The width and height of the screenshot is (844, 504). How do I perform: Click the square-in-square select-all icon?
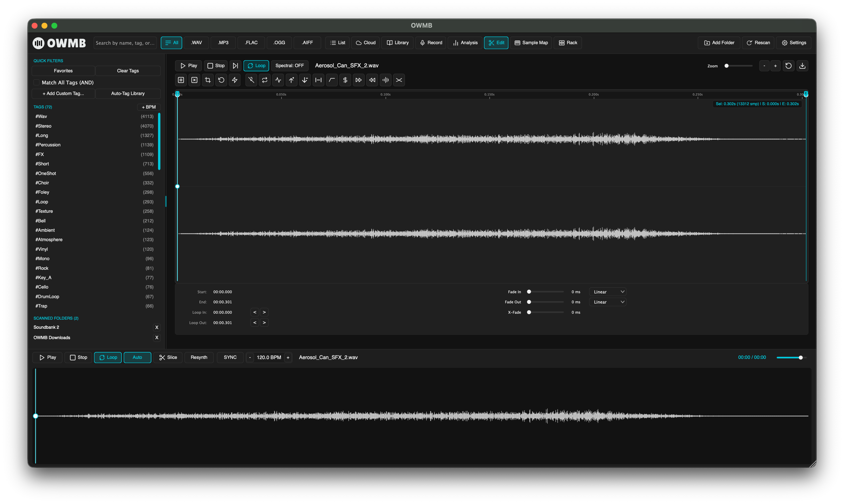click(x=181, y=80)
